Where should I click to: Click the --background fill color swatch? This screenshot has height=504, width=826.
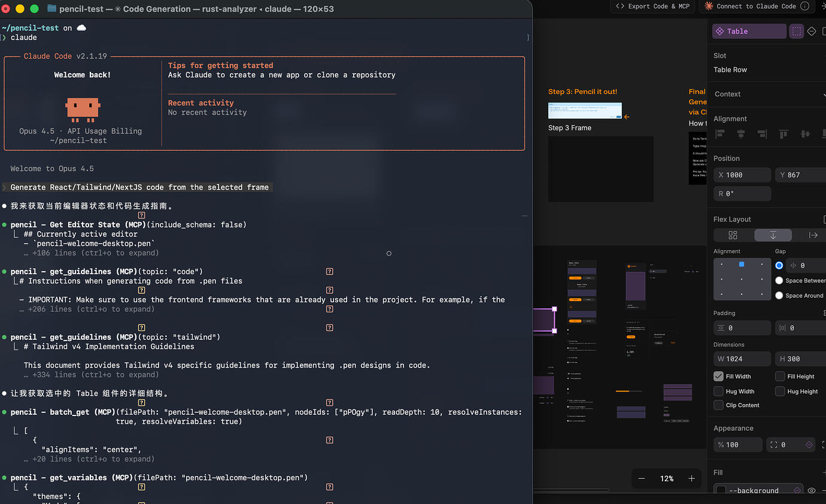pos(721,490)
